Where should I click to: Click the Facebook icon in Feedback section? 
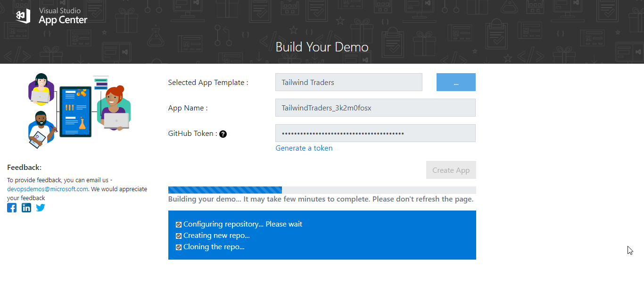11,207
